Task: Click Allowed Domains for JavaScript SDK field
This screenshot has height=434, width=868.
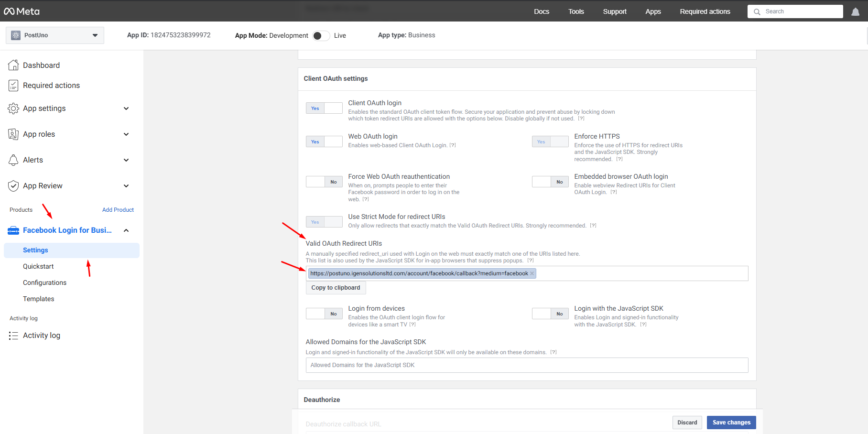Action: [527, 365]
